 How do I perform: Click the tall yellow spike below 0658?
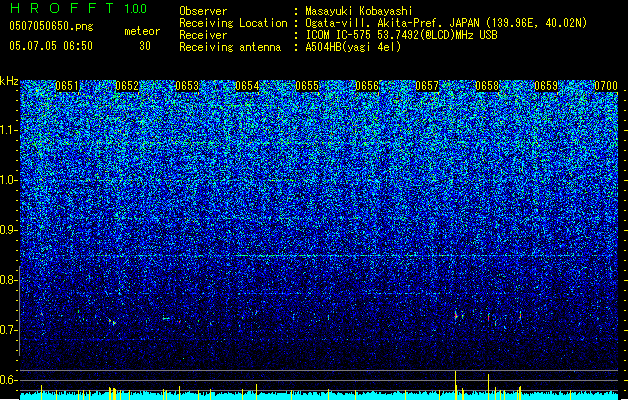coord(488,386)
